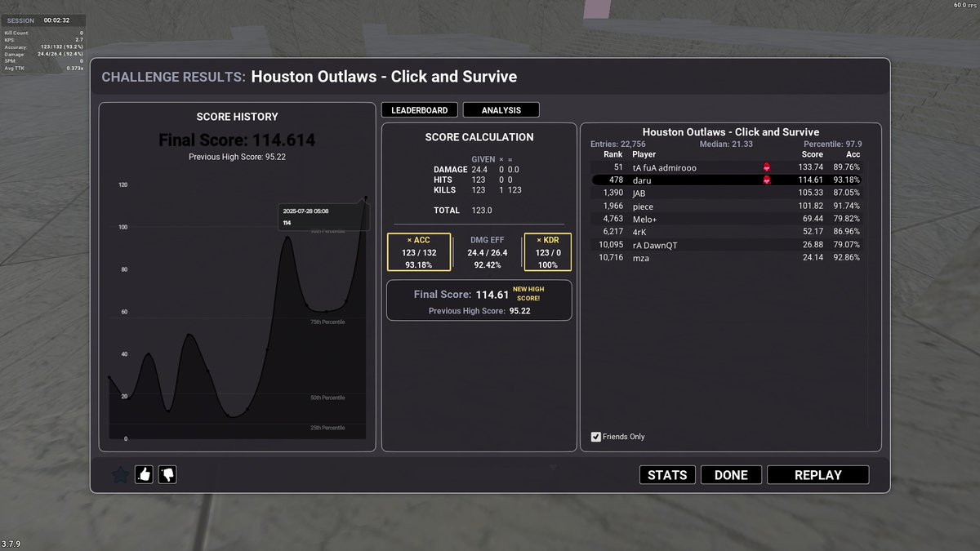
Task: Switch to the LEADERBOARD tab
Action: (x=419, y=110)
